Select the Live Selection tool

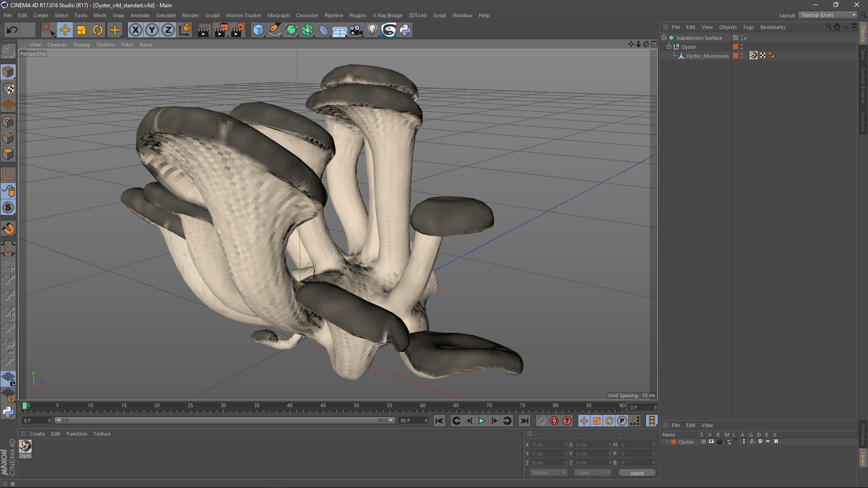pyautogui.click(x=48, y=30)
